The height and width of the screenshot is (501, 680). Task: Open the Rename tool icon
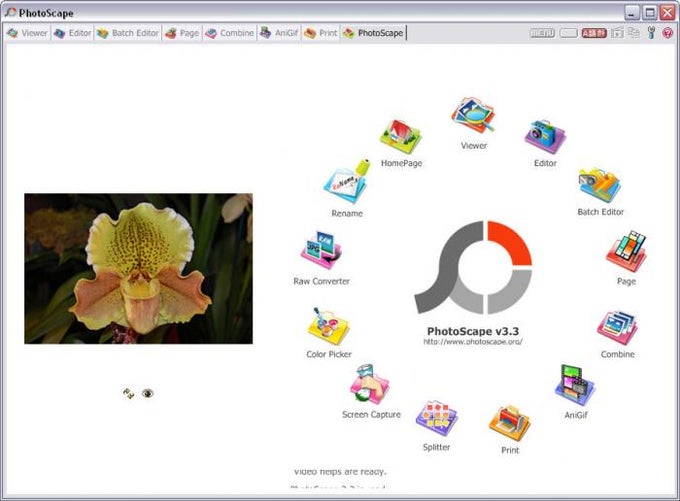pyautogui.click(x=347, y=181)
